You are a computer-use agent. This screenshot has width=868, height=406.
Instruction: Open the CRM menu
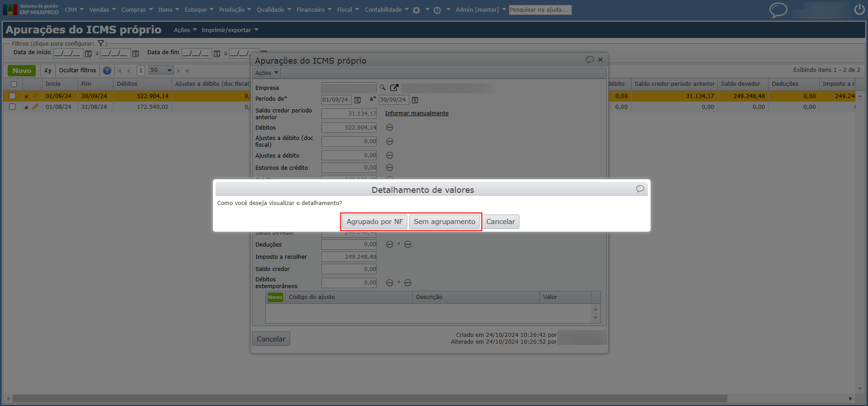pyautogui.click(x=74, y=9)
